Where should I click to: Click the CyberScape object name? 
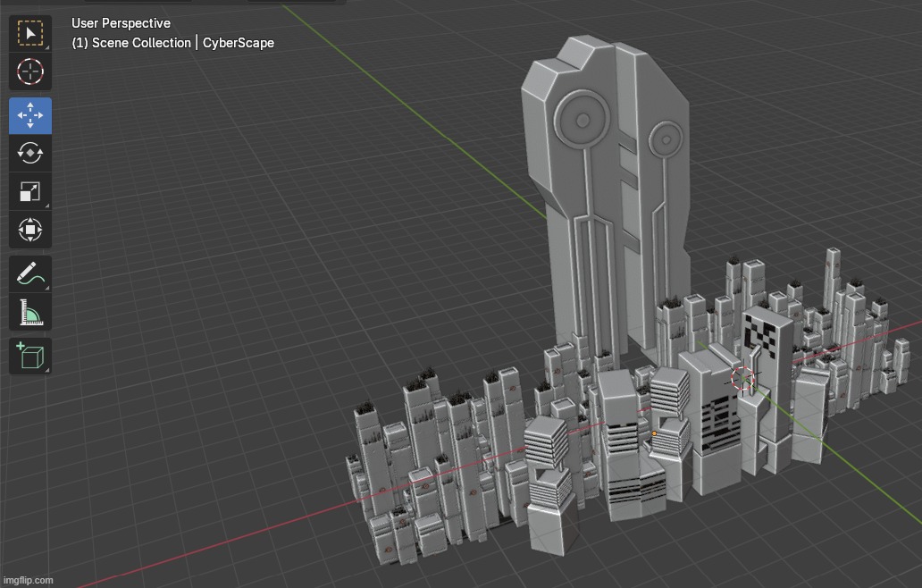(x=239, y=43)
